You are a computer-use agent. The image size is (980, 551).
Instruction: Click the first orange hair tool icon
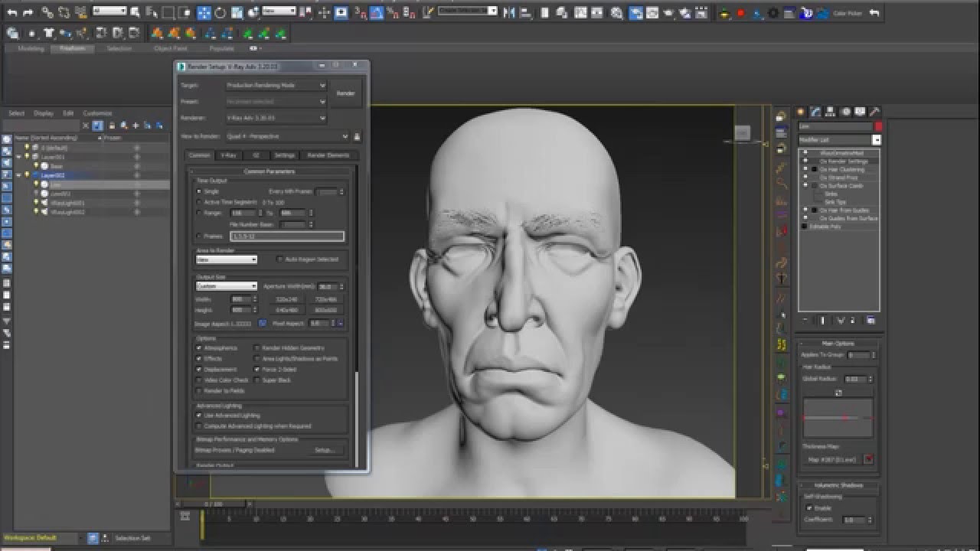(x=157, y=33)
